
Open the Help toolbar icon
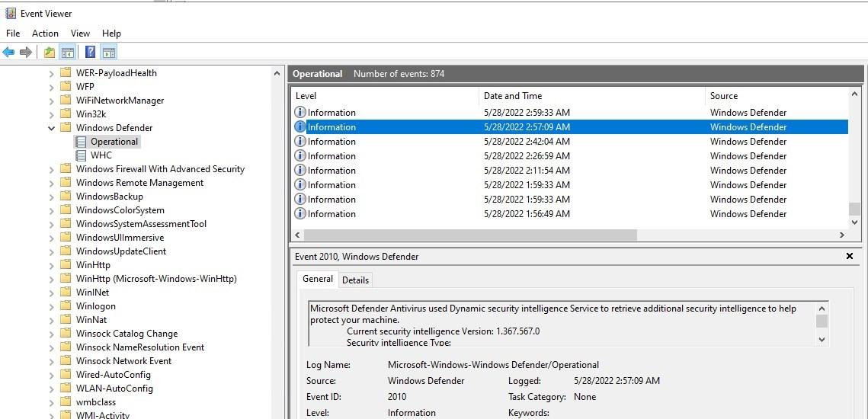(x=90, y=53)
